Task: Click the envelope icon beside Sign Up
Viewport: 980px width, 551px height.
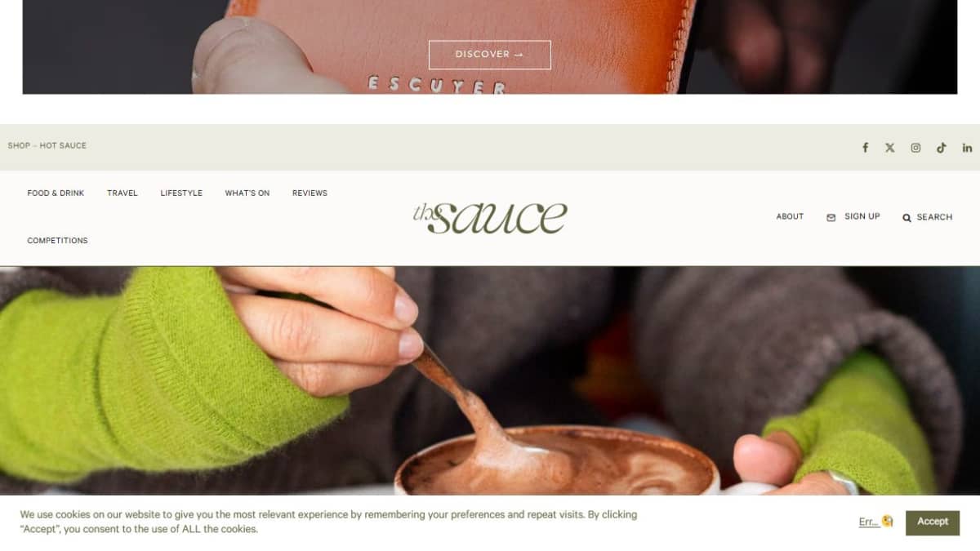Action: click(x=831, y=217)
